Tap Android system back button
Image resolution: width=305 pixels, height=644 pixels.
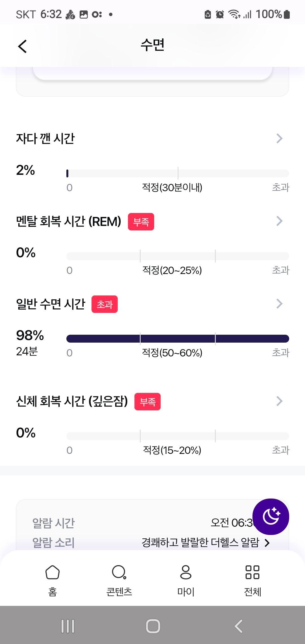pyautogui.click(x=239, y=626)
